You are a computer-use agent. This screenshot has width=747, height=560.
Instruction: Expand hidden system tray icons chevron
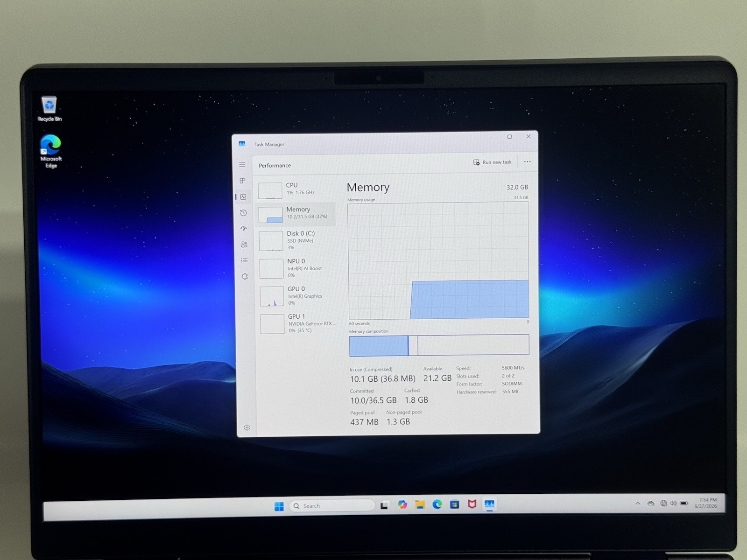(x=638, y=504)
